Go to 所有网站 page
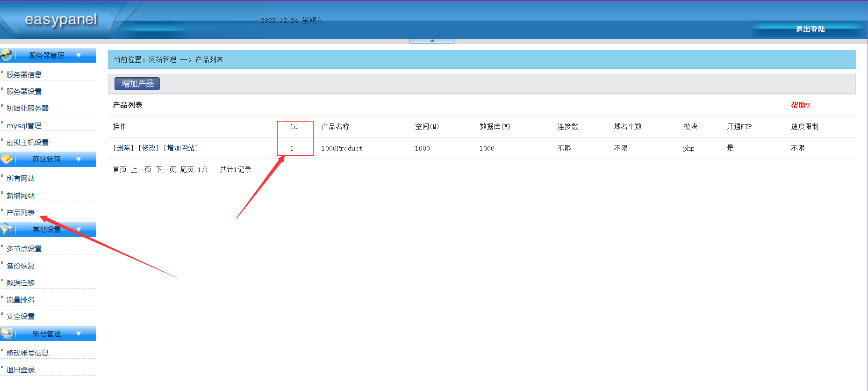The width and height of the screenshot is (868, 391). (21, 179)
